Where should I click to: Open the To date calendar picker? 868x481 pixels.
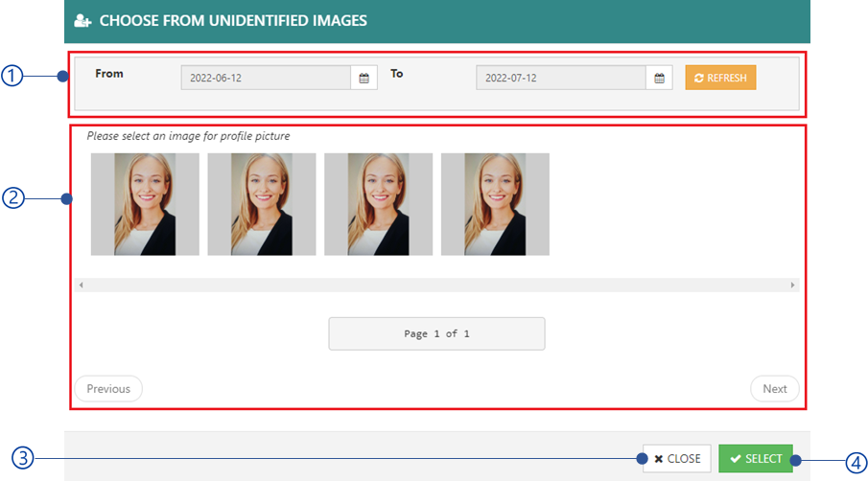coord(659,78)
